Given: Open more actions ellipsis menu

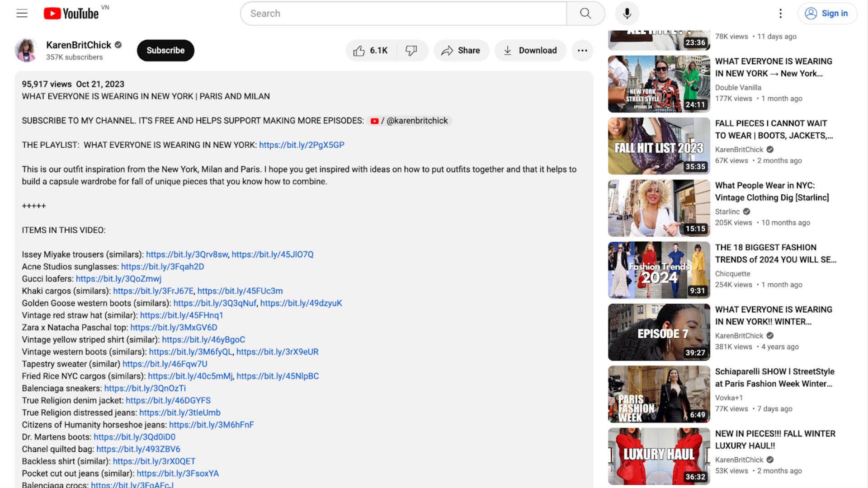Looking at the screenshot, I should point(582,51).
